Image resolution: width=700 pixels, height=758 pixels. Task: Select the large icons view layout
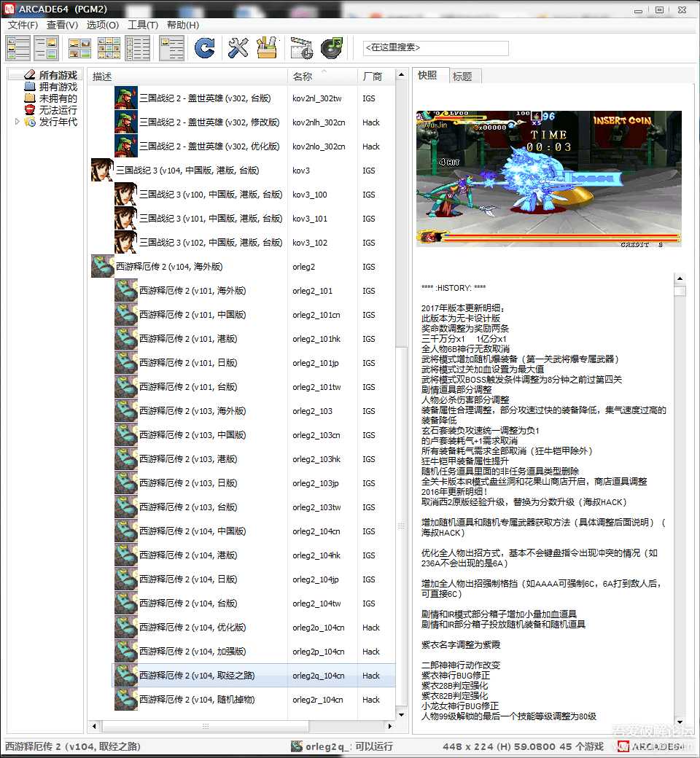tap(80, 47)
